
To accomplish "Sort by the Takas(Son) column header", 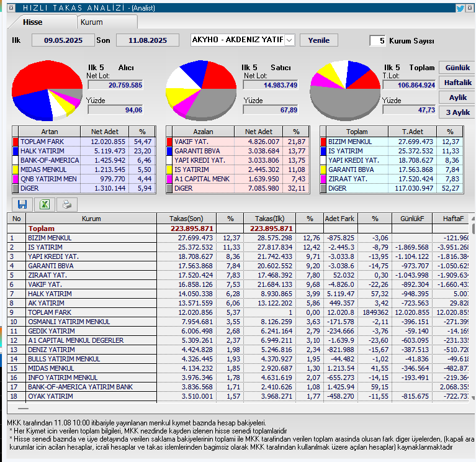I will tap(186, 219).
